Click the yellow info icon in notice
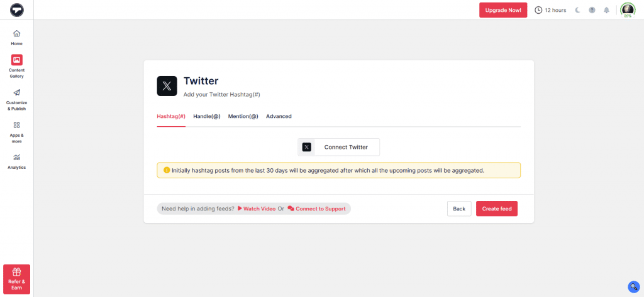Screen dimensions: 644x297 coord(167,170)
